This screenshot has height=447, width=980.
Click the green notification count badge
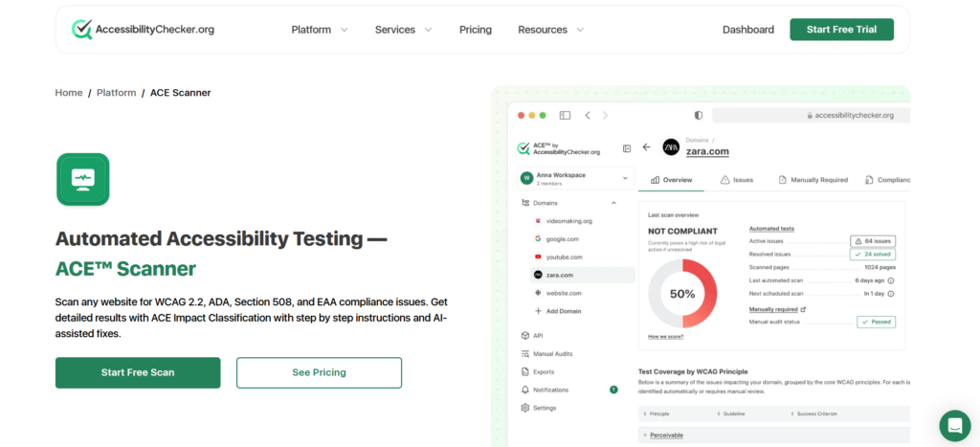(613, 390)
